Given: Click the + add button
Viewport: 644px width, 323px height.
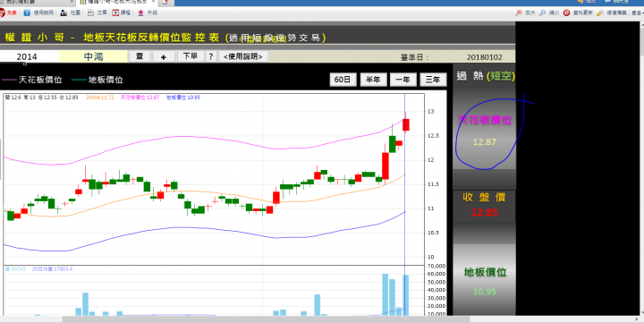Looking at the screenshot, I should (164, 56).
